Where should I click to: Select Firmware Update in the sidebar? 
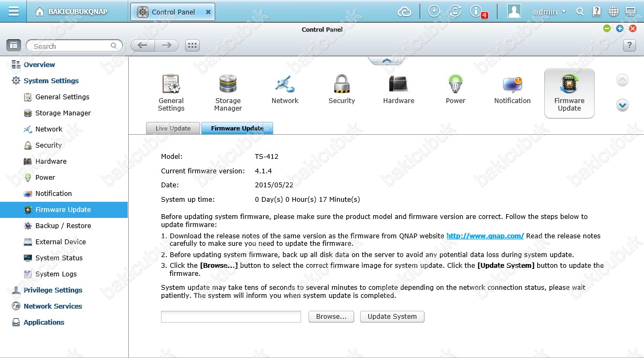64,209
